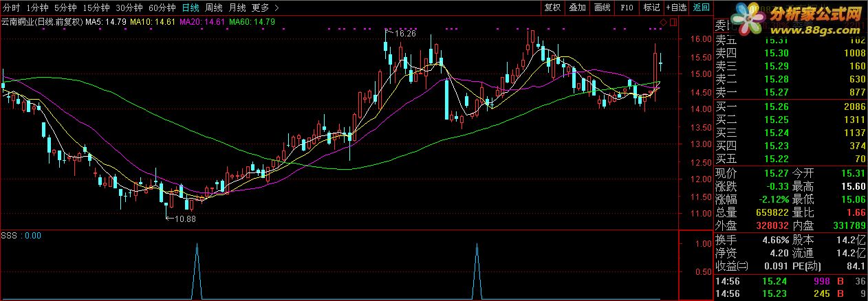
Task: Expand the 更多 period list
Action: click(265, 8)
